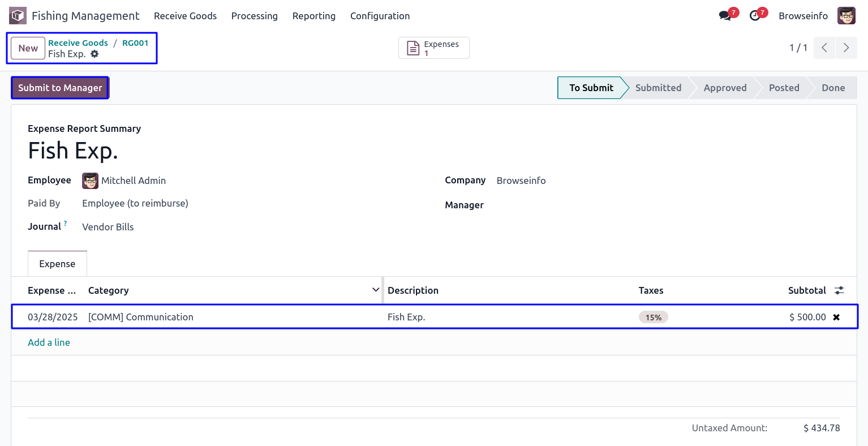The width and height of the screenshot is (868, 446).
Task: Open the RG001 breadcrumb link
Action: [135, 43]
